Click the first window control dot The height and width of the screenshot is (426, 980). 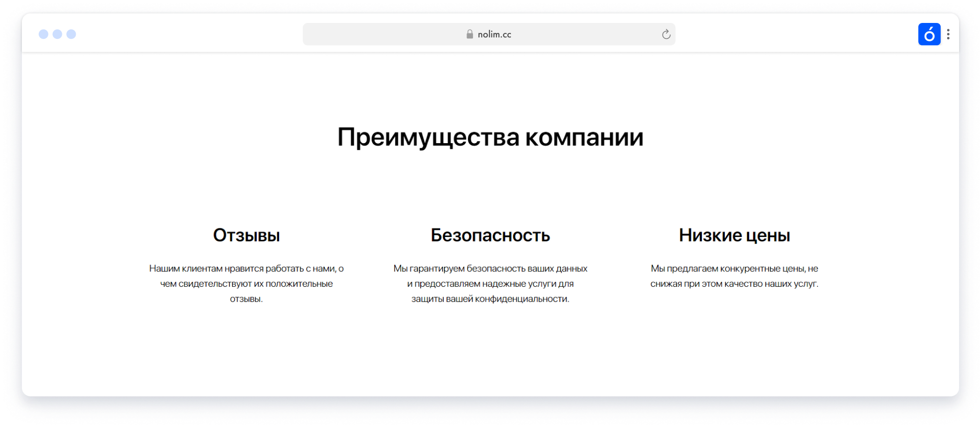[x=43, y=34]
